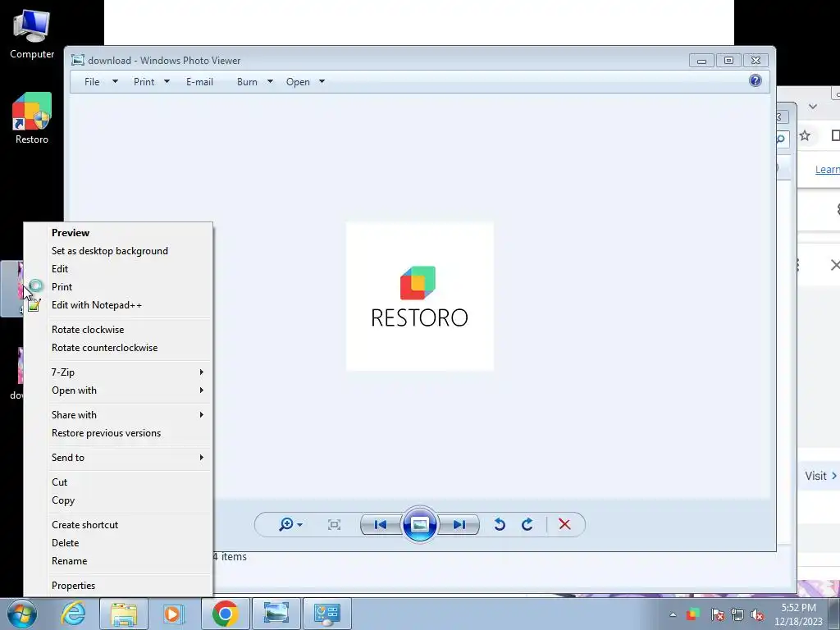Click the bookmark star in the Chrome window
840x630 pixels.
pos(805,135)
